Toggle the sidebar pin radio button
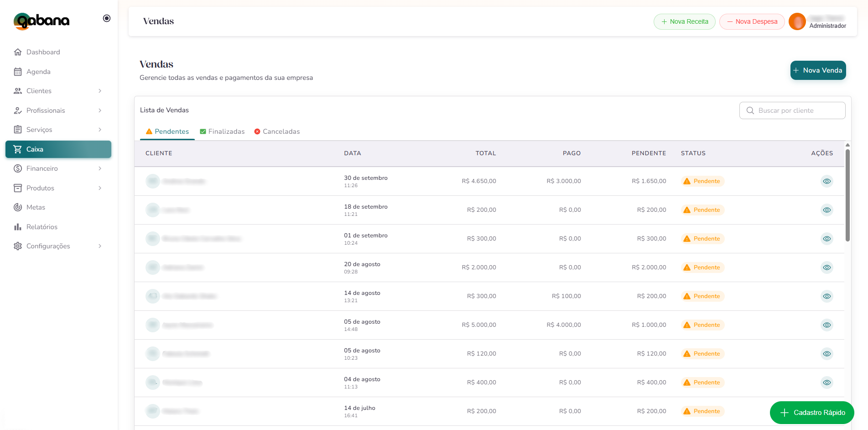868x430 pixels. tap(107, 18)
